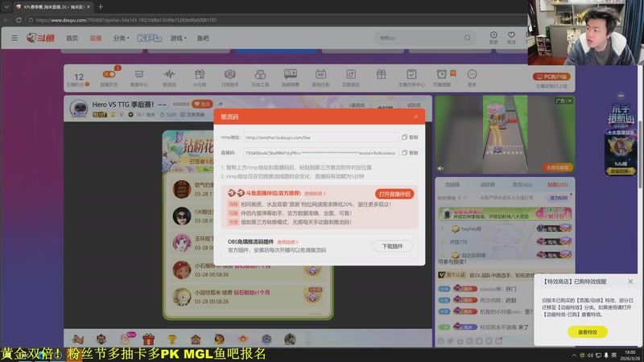The height and width of the screenshot is (362, 644).
Task: Open a new browser tab
Action: [101, 6]
